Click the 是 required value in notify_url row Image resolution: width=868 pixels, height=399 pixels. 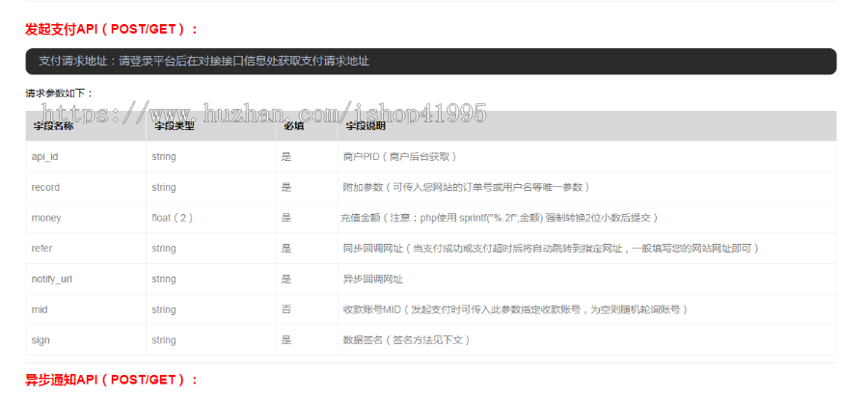286,279
